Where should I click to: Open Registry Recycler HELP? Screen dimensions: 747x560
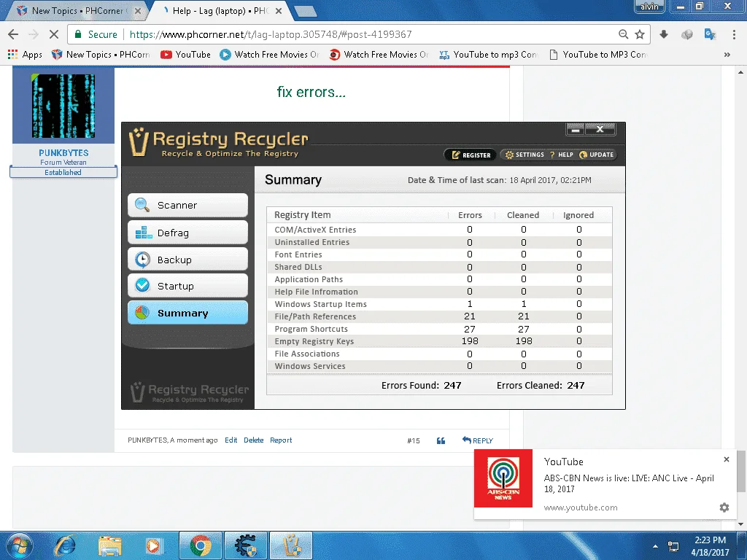coord(562,155)
